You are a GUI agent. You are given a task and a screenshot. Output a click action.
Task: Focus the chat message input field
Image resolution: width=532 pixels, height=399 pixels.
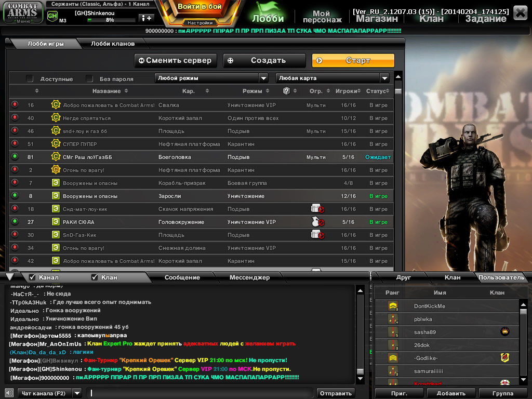coord(200,393)
